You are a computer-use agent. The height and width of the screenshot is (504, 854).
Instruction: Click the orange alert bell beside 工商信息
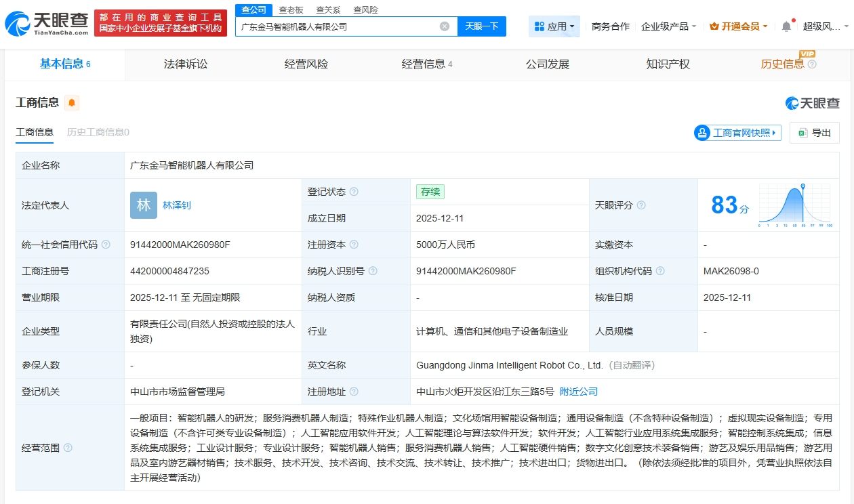(72, 103)
